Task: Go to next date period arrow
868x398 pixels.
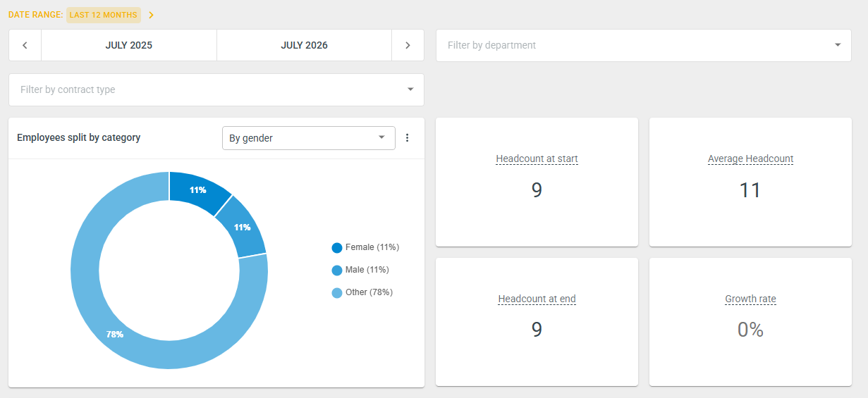Action: (x=408, y=45)
